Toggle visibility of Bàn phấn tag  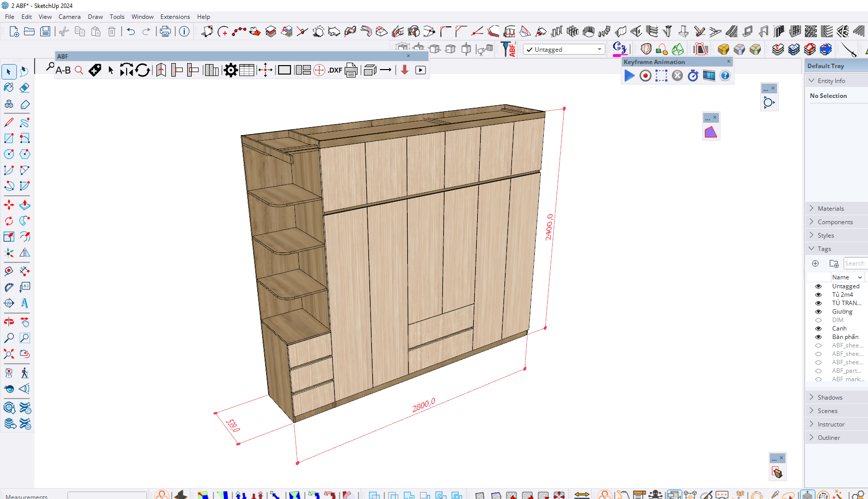pos(818,337)
